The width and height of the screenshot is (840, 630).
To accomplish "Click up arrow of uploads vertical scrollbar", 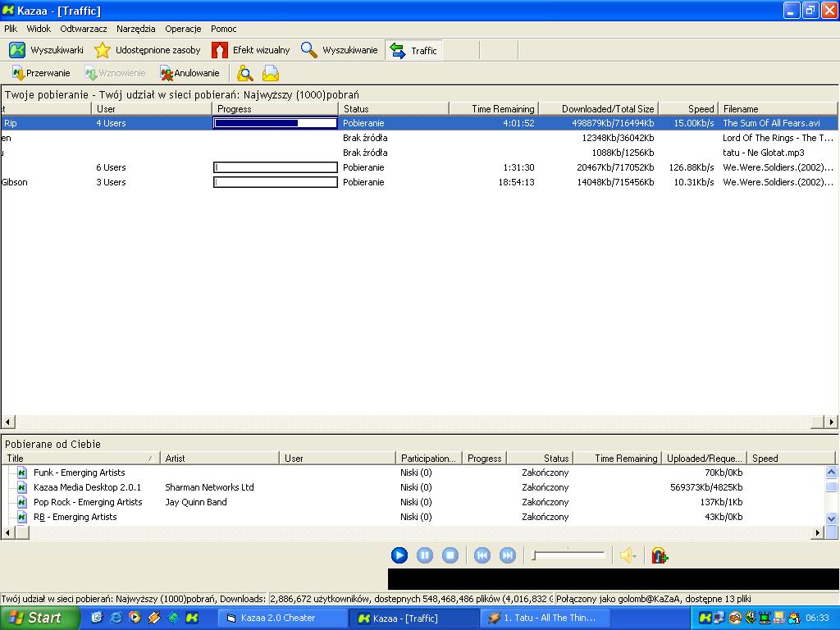I will click(x=832, y=472).
